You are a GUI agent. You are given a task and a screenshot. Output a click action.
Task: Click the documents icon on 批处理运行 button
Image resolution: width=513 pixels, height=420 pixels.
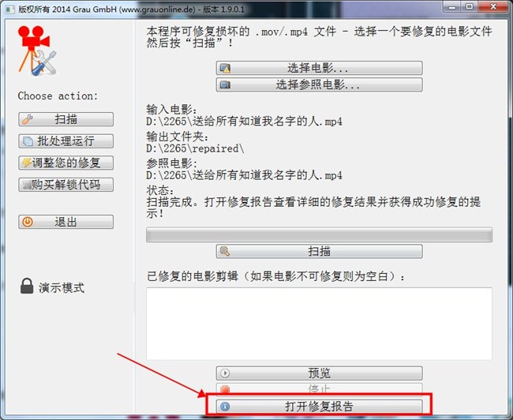click(28, 141)
